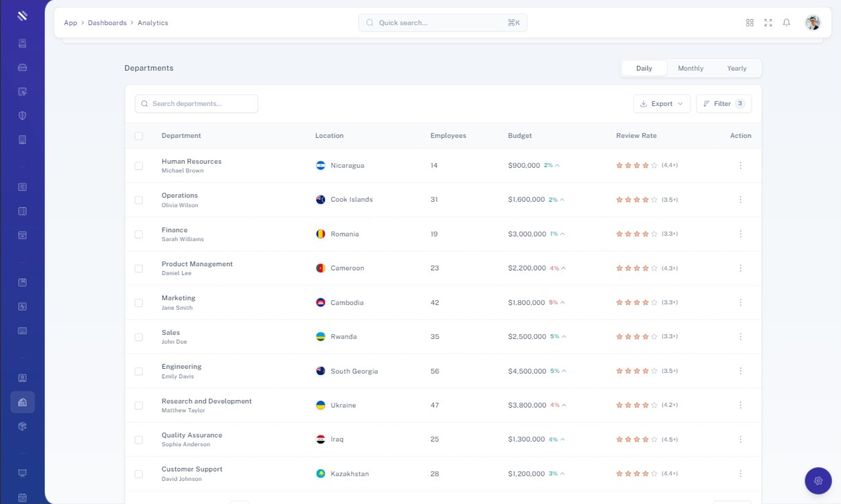This screenshot has height=504, width=841.
Task: Open the apps grid icon in header
Action: pos(750,23)
